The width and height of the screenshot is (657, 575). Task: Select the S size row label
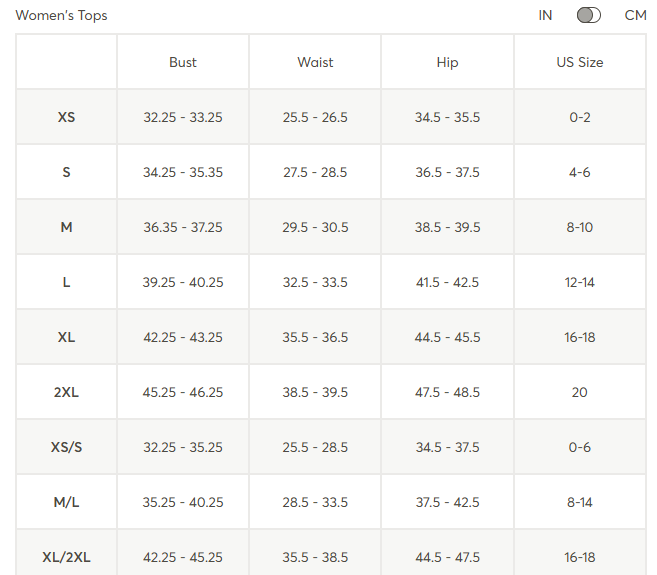(66, 172)
